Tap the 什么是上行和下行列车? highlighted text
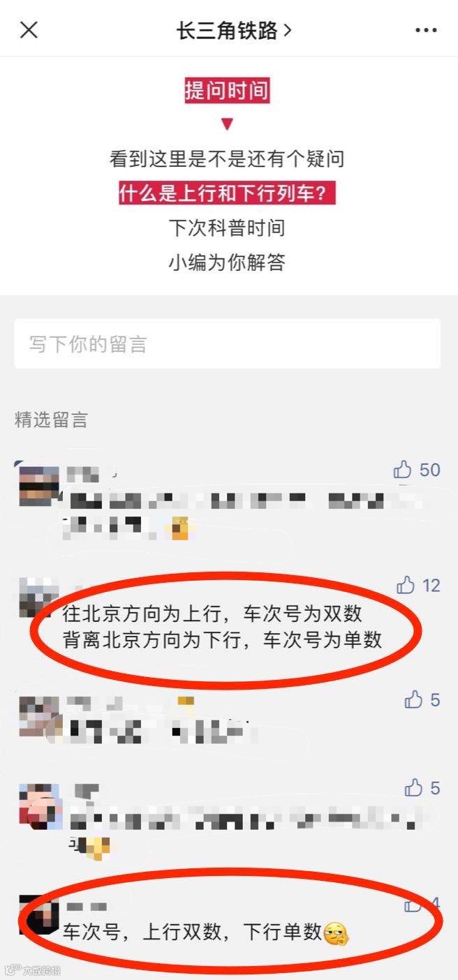The width and height of the screenshot is (458, 980). [227, 193]
